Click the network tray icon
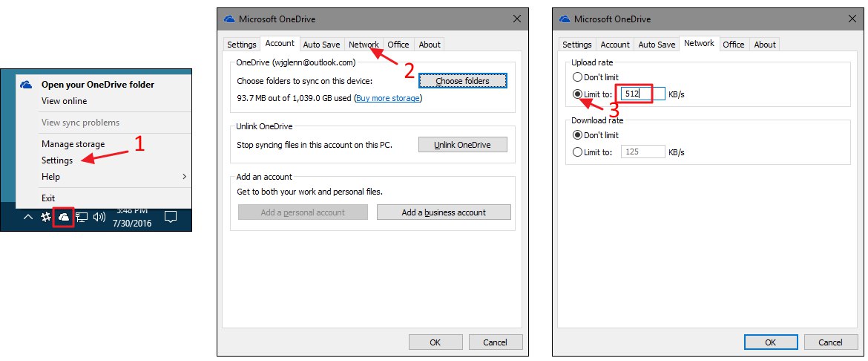Screen dimensions: 868x361 pos(82,217)
